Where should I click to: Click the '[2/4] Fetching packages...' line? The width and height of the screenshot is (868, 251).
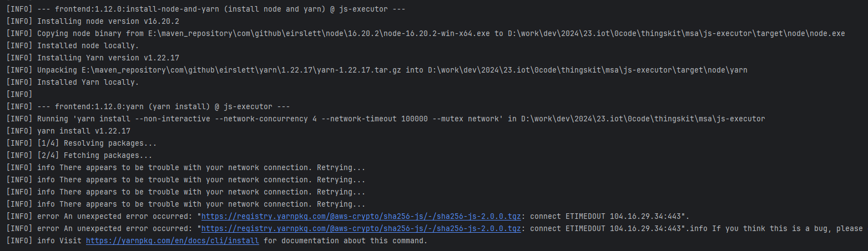coord(94,156)
